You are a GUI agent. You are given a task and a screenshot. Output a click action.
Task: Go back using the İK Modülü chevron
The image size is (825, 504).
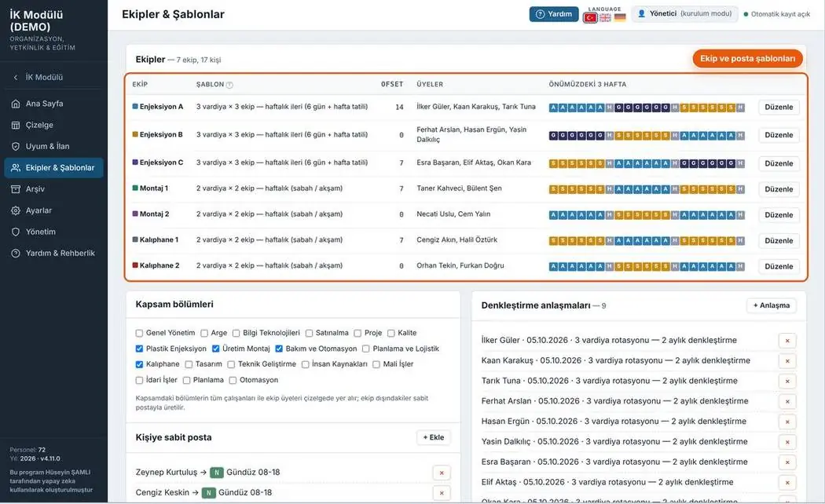(x=15, y=77)
